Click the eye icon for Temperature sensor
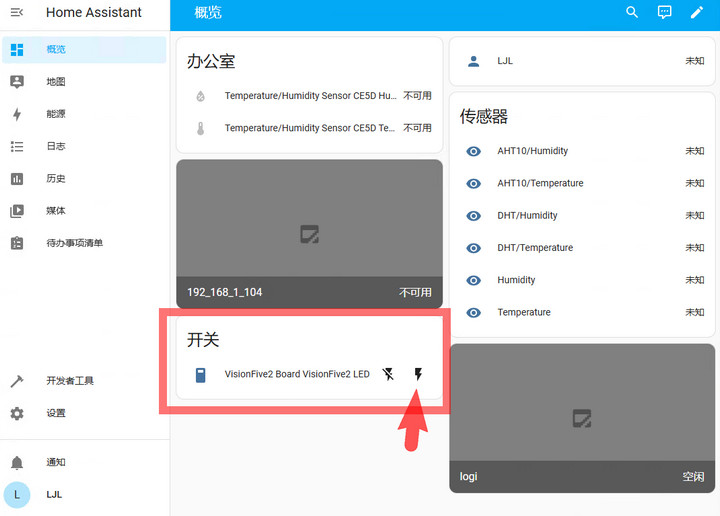Screen dimensions: 720x516 (x=473, y=313)
